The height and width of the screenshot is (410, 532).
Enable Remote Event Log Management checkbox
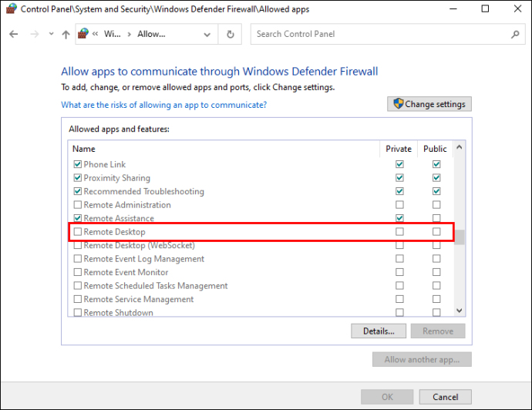coord(78,259)
